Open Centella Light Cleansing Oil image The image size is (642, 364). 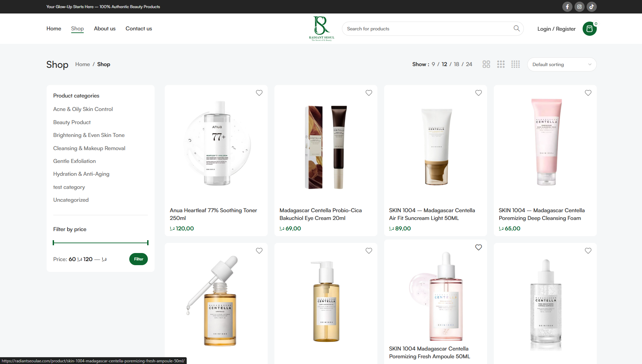point(326,301)
